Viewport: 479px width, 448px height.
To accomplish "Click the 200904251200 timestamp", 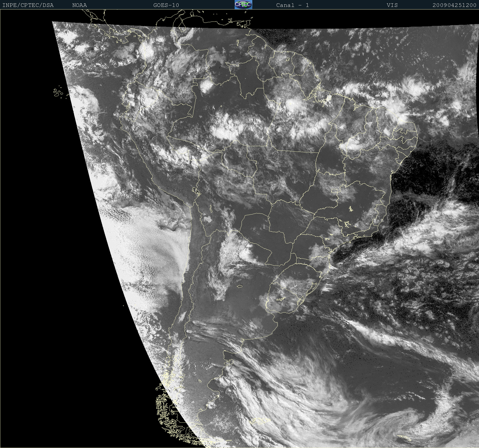I will point(454,5).
